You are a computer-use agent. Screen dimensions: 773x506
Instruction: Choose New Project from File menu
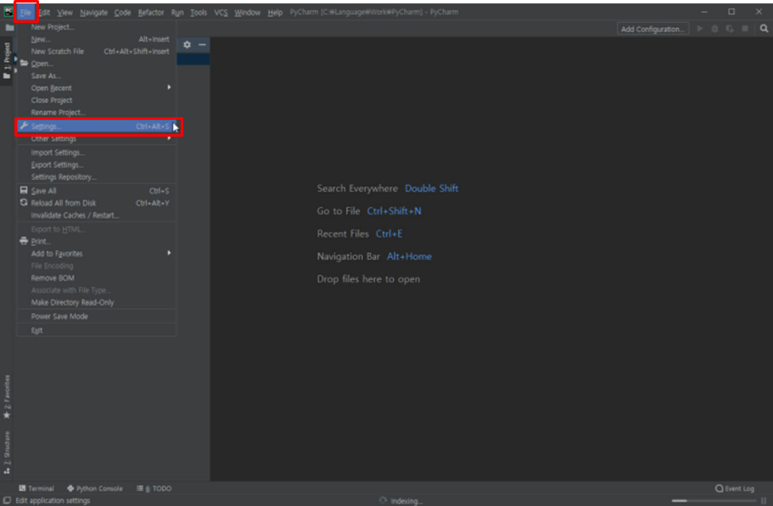point(97,27)
